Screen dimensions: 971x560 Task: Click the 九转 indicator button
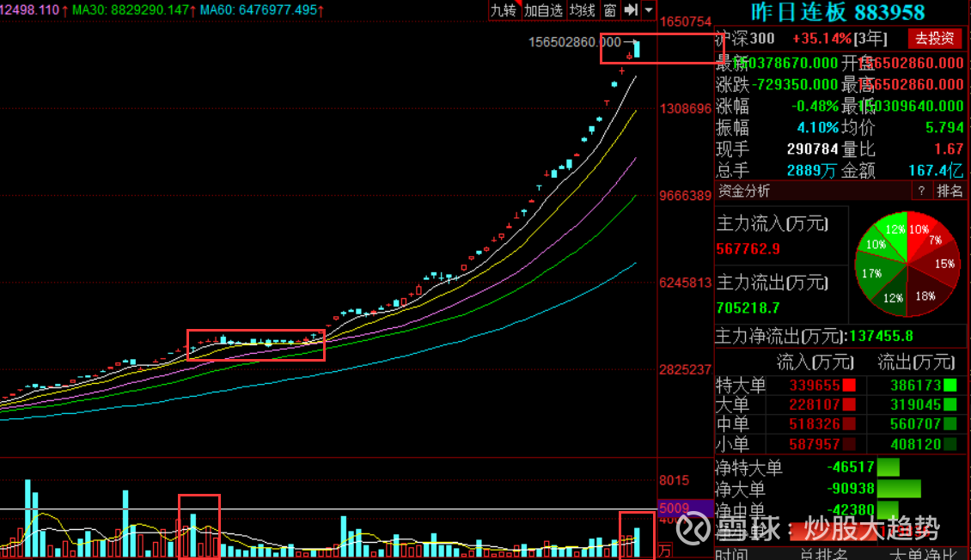[x=504, y=10]
